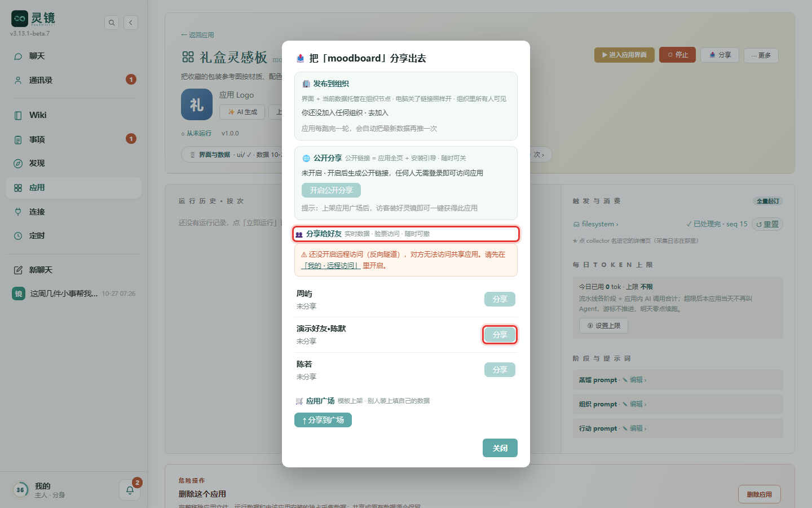Click the 重置 reset button
812x508 pixels.
coord(767,224)
